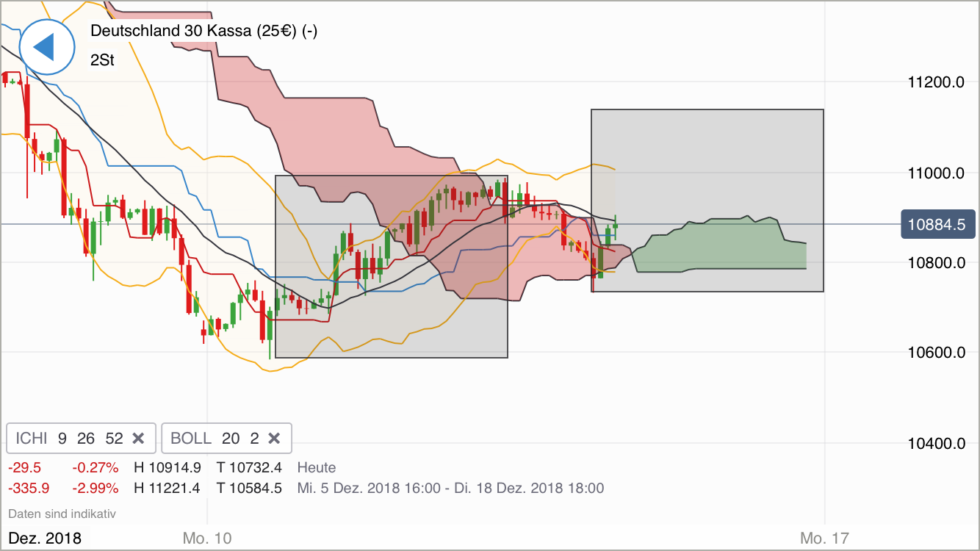Click the blue back navigation arrow
Viewport: 980px width, 551px height.
point(46,46)
